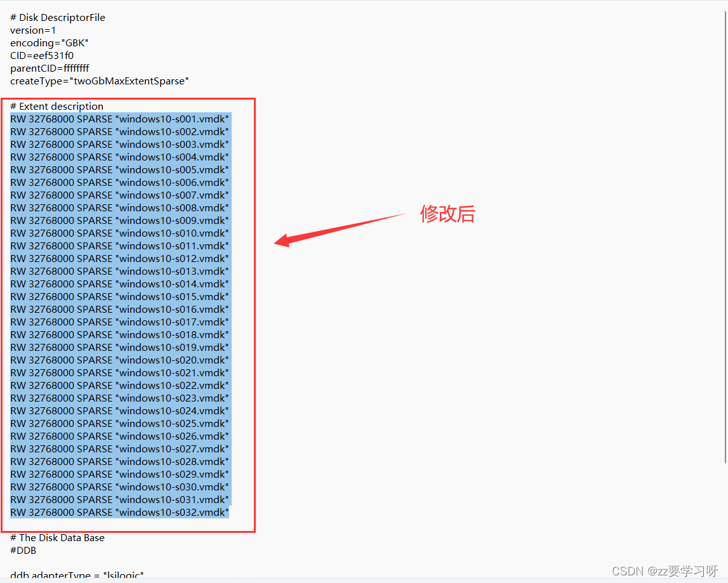The width and height of the screenshot is (728, 583).
Task: Click the windows10-s015.vmdk line
Action: pyautogui.click(x=120, y=297)
